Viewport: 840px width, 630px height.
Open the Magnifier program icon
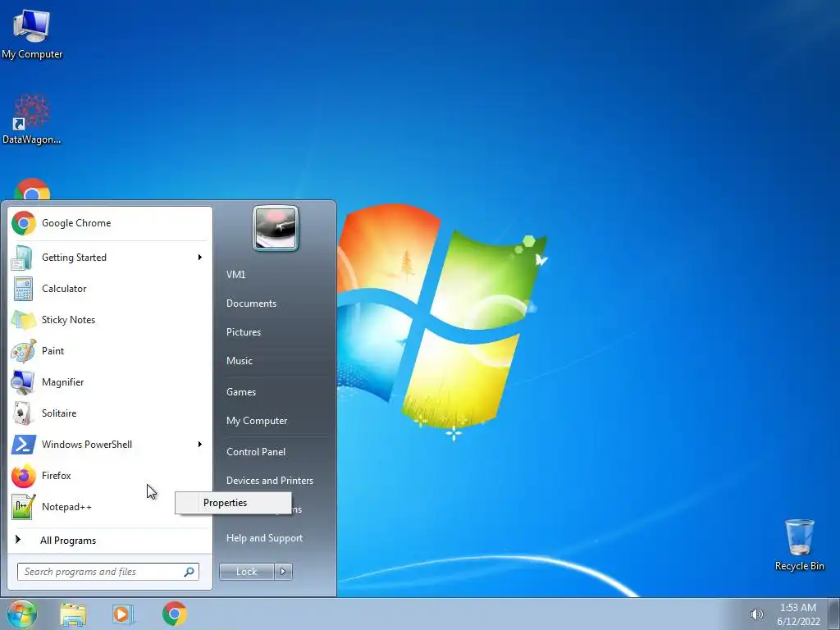point(23,382)
